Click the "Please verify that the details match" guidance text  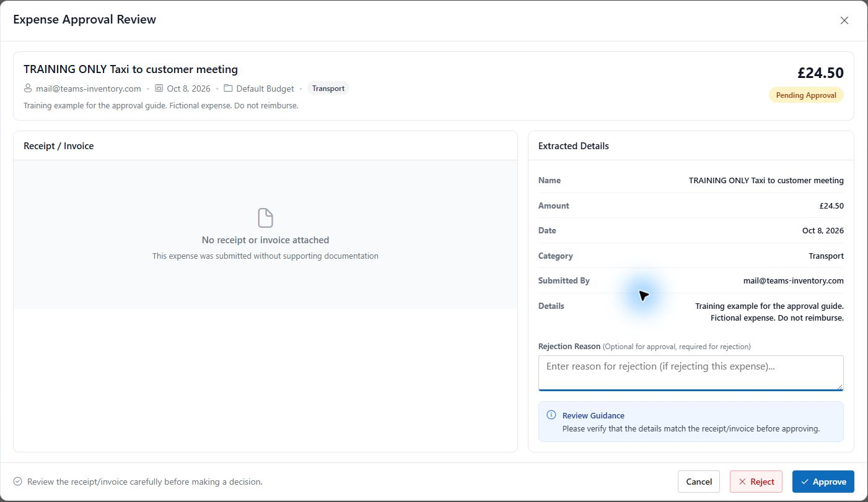pos(691,428)
